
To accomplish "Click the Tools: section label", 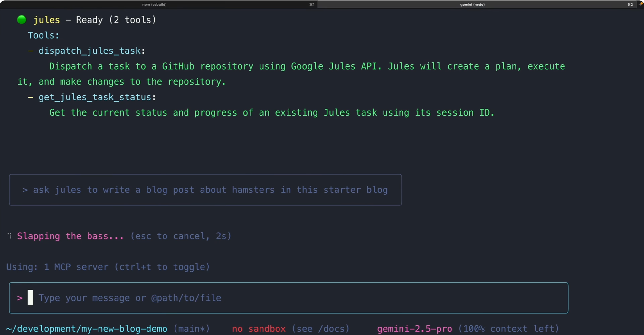I will point(43,35).
